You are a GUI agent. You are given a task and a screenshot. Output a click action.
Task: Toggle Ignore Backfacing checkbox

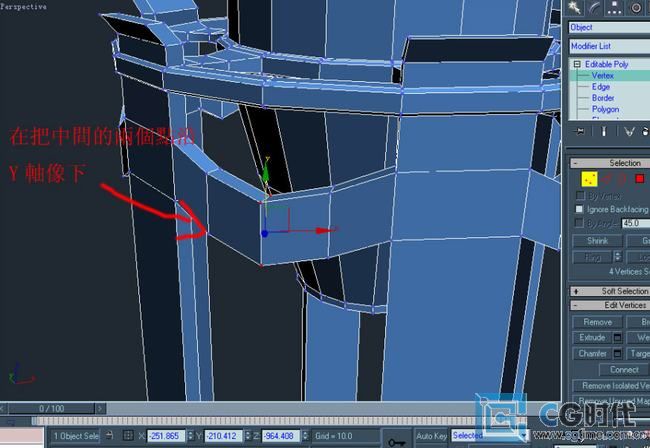579,209
